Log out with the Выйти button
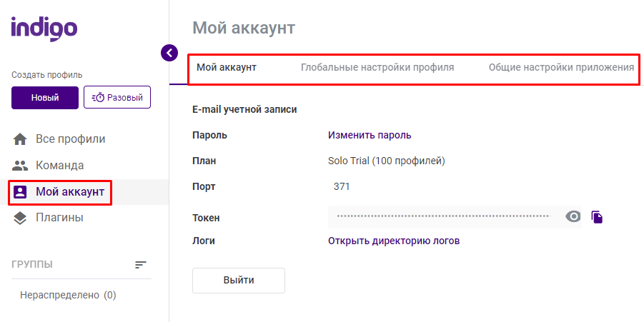Image resolution: width=644 pixels, height=322 pixels. (x=239, y=281)
